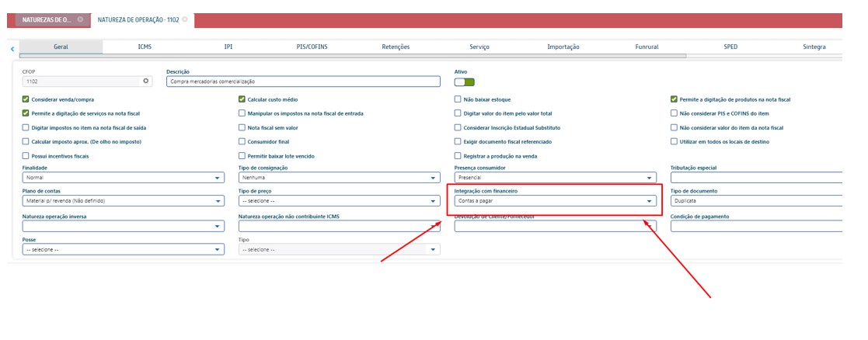Toggle the Ativo switch
Viewport: 868px width, 340px height.
click(x=464, y=82)
